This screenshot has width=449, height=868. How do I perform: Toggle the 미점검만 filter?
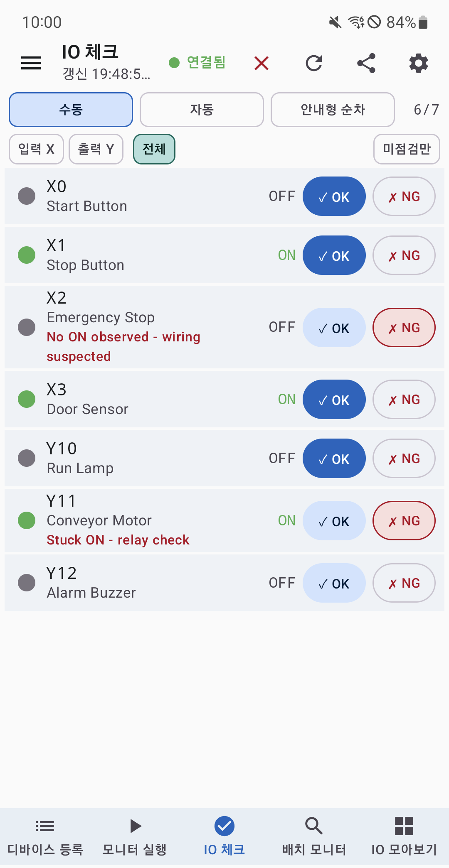click(407, 149)
